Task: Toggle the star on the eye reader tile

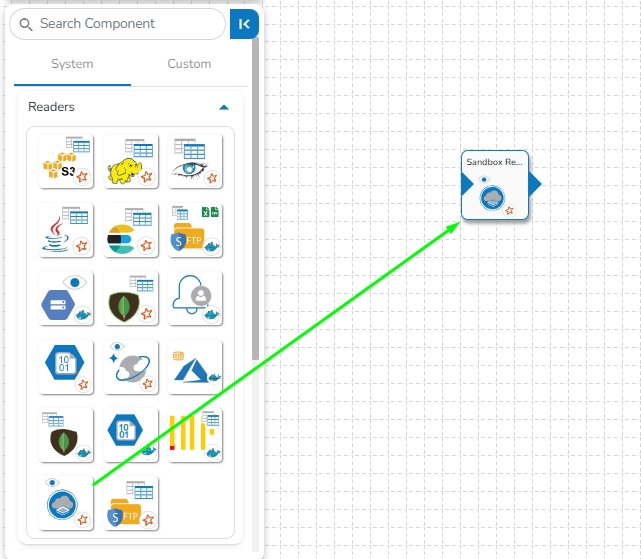Action: click(x=212, y=178)
